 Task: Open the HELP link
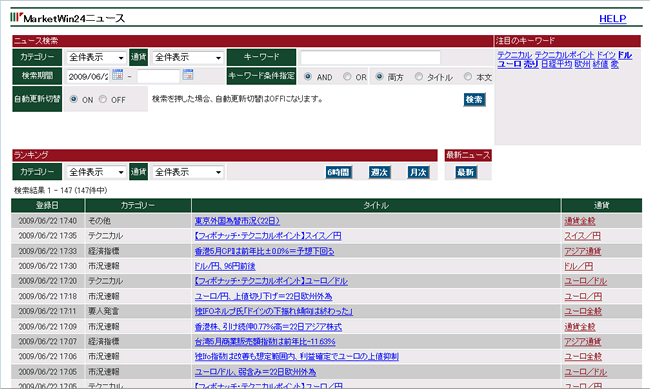tap(613, 19)
